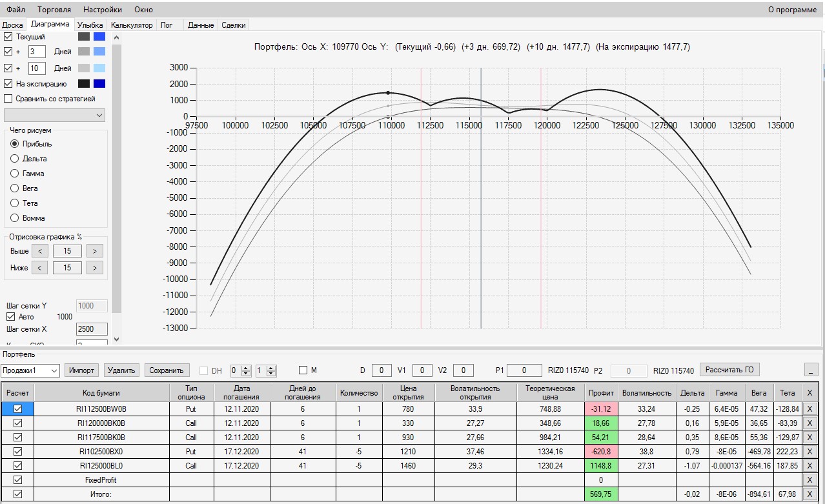Open the Продажи1 portfolio dropdown

[30, 370]
